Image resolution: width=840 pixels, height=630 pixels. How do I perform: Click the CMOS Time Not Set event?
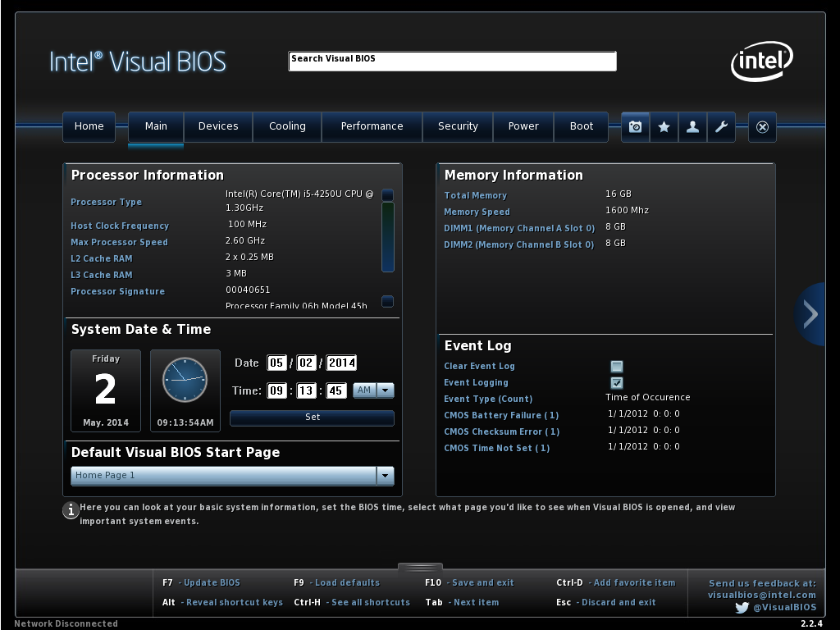pyautogui.click(x=497, y=449)
